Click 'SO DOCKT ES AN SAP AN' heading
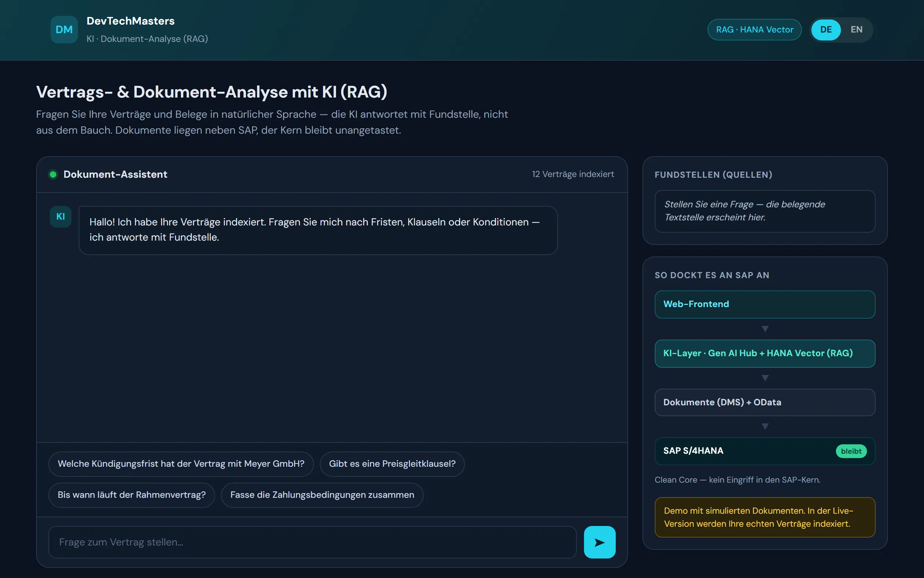The width and height of the screenshot is (924, 578). coord(712,275)
